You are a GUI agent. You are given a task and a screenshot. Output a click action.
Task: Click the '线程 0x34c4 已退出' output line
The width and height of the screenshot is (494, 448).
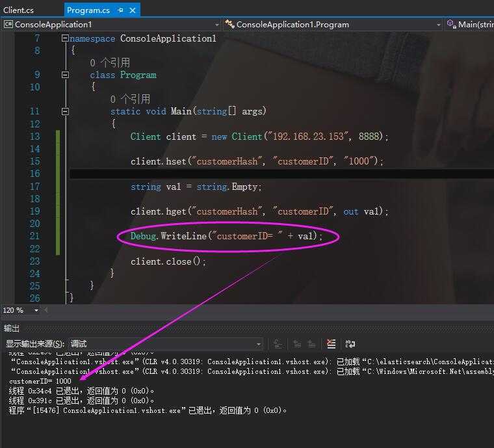click(81, 391)
